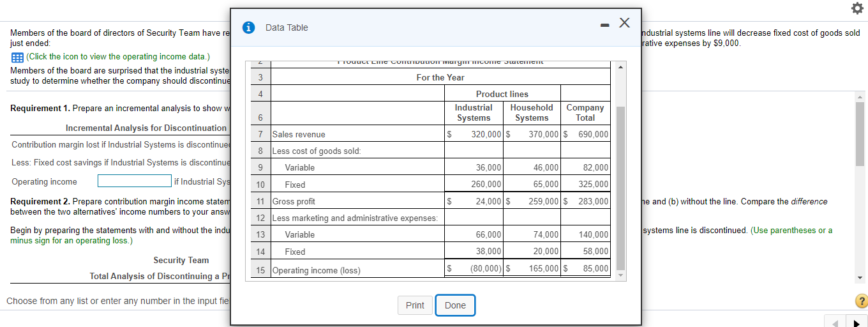The width and height of the screenshot is (868, 327).
Task: Click the main page scroll down arrow
Action: click(x=860, y=278)
